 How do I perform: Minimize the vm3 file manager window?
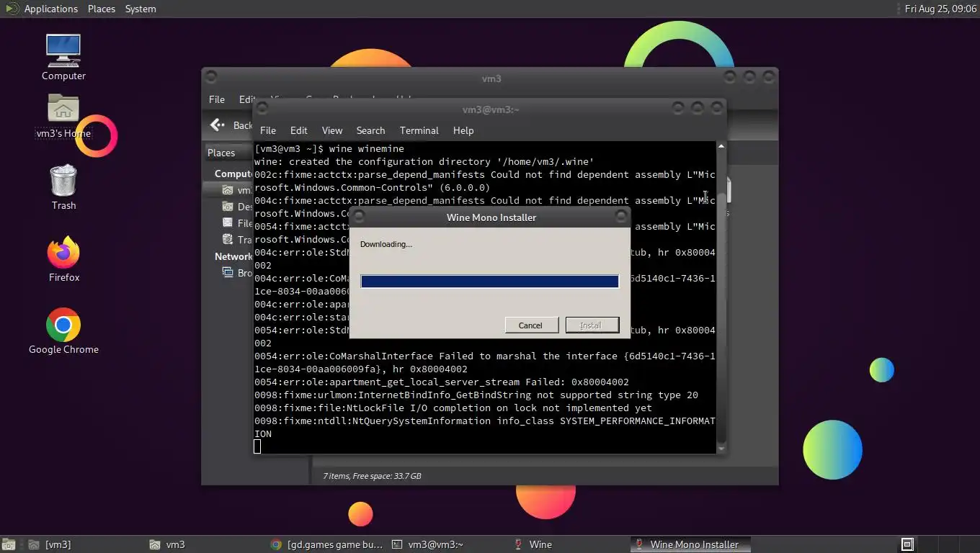pos(730,76)
